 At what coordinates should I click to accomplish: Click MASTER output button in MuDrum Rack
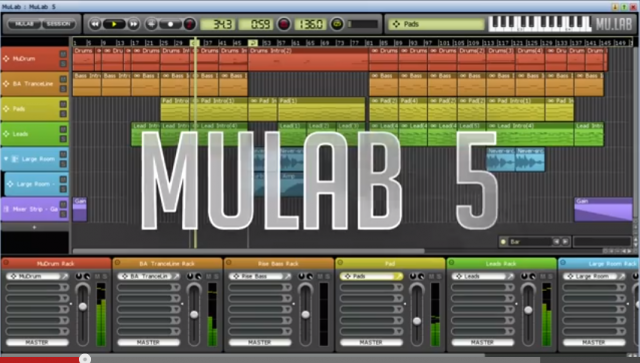tap(37, 343)
